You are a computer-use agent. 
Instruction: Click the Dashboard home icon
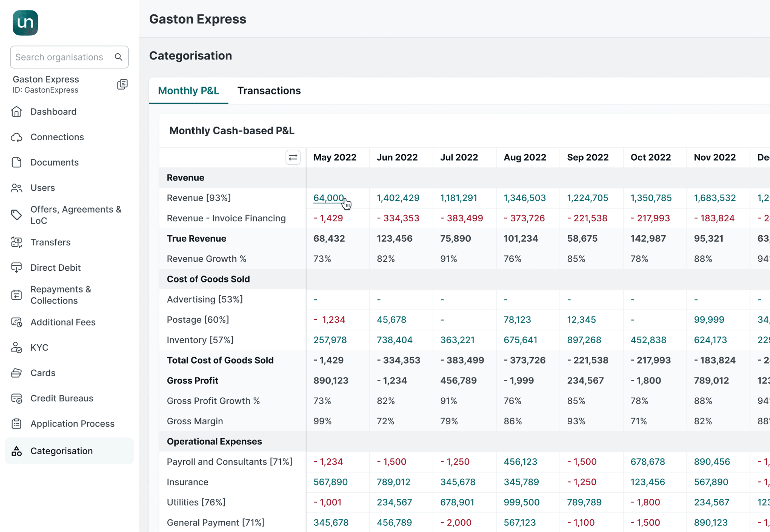click(16, 112)
